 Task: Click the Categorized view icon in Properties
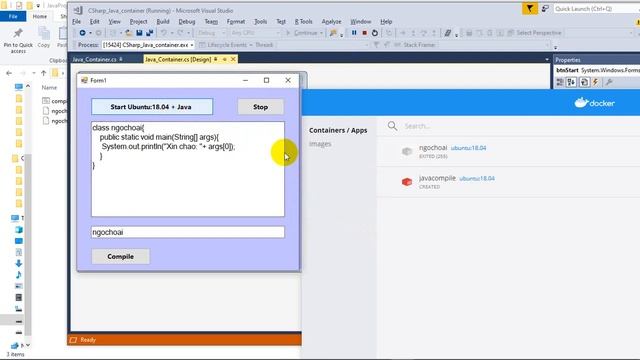[560, 82]
